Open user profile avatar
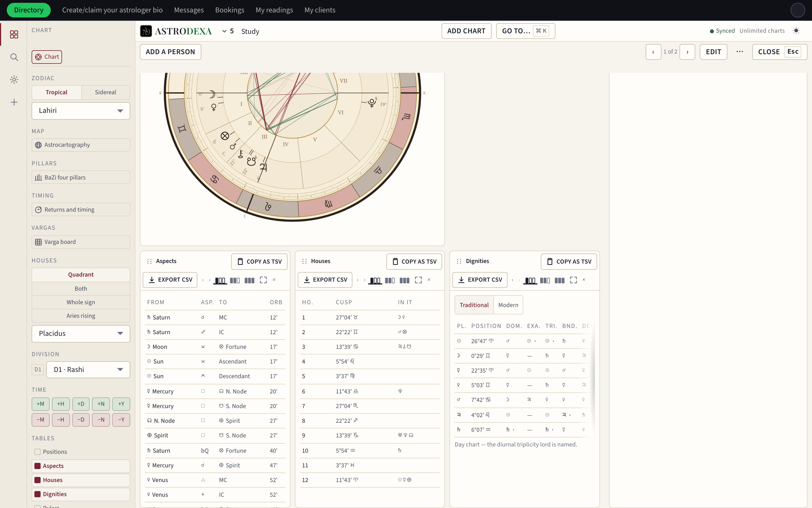The height and width of the screenshot is (508, 812). click(798, 10)
